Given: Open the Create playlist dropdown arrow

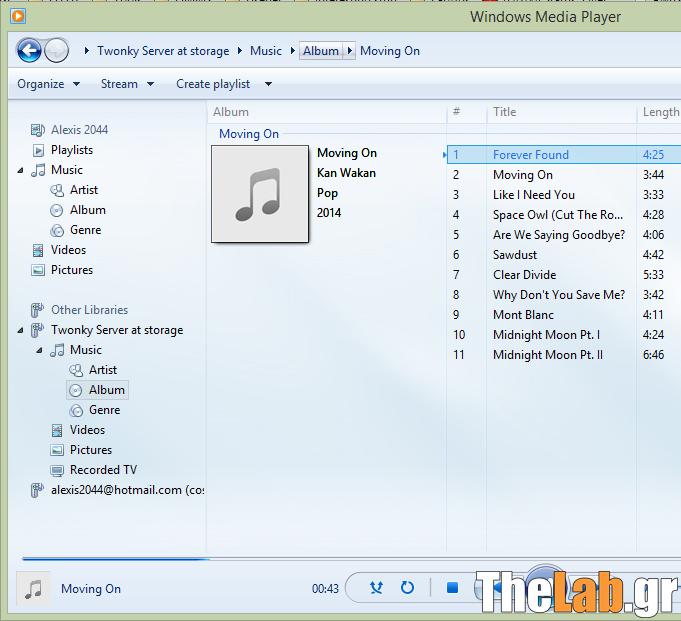Looking at the screenshot, I should [268, 84].
